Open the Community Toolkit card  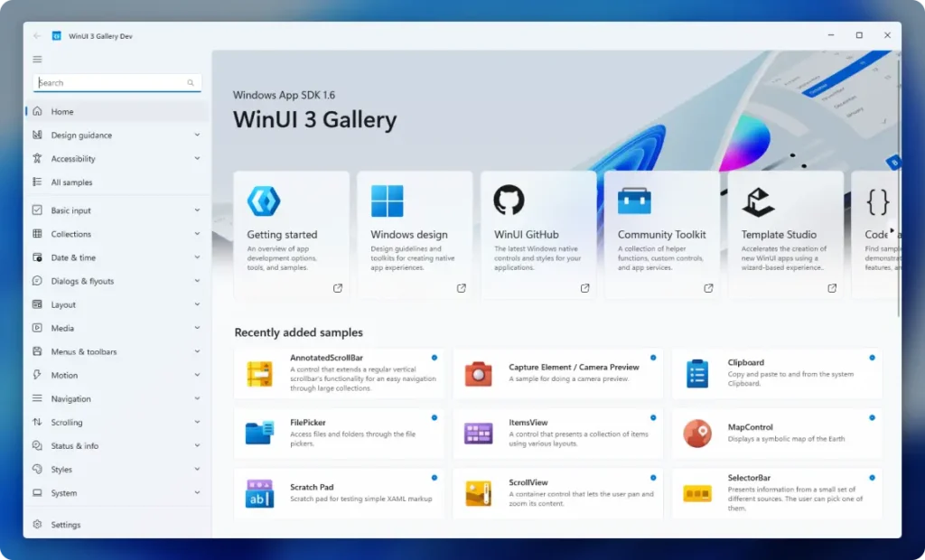coord(662,235)
